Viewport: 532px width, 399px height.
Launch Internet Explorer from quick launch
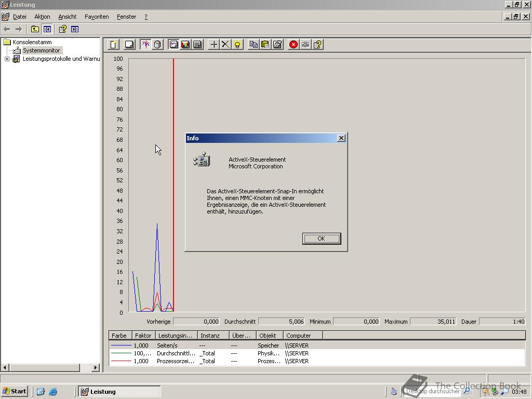53,392
